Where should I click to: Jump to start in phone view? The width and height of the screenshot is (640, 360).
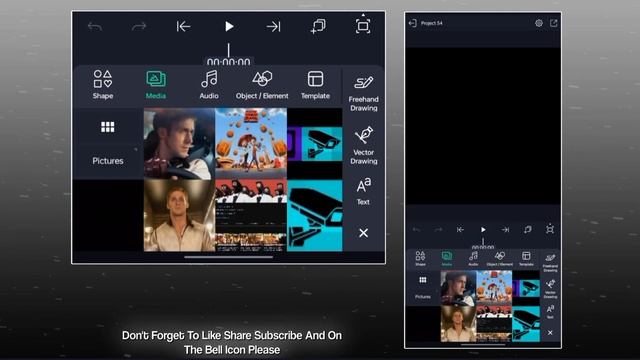pos(460,230)
